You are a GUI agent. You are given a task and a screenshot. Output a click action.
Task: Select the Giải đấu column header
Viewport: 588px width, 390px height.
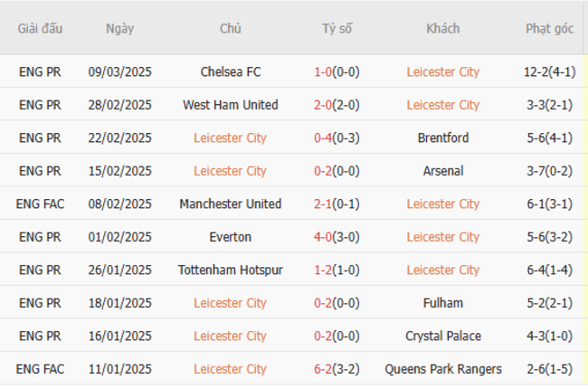click(40, 28)
